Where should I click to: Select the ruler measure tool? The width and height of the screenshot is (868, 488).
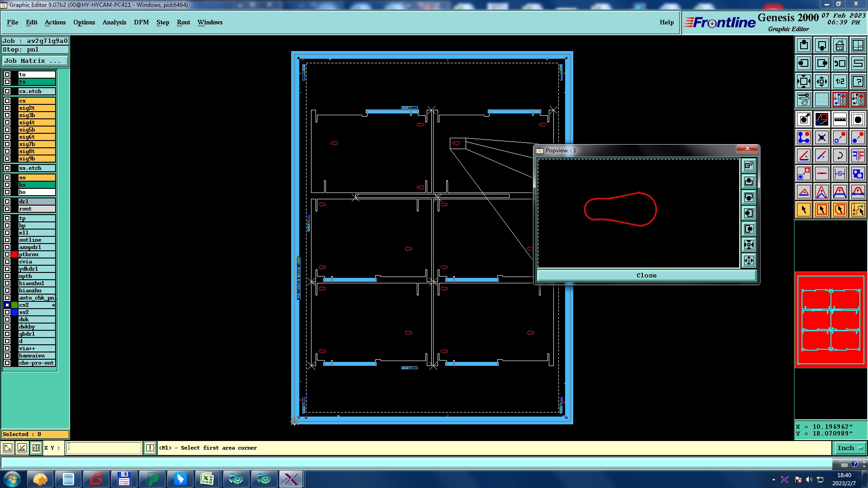click(840, 119)
